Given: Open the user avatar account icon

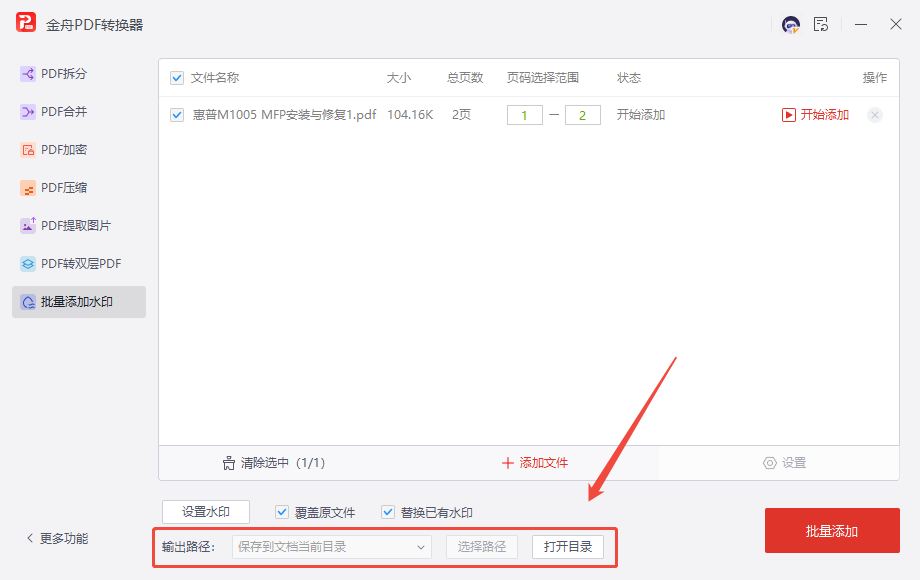Looking at the screenshot, I should (790, 25).
